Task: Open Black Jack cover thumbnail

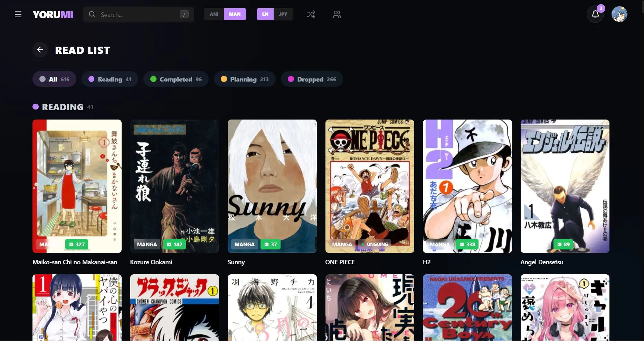Action: [174, 307]
